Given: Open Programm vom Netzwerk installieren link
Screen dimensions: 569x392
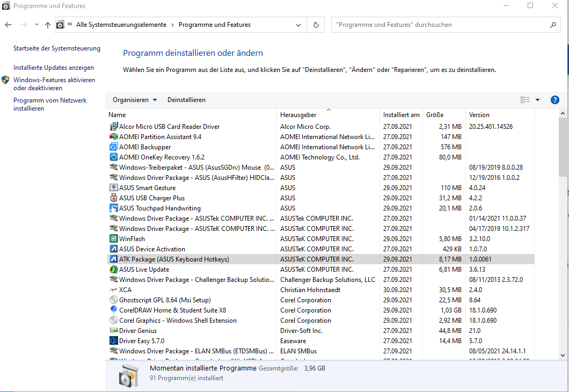Looking at the screenshot, I should click(x=50, y=104).
